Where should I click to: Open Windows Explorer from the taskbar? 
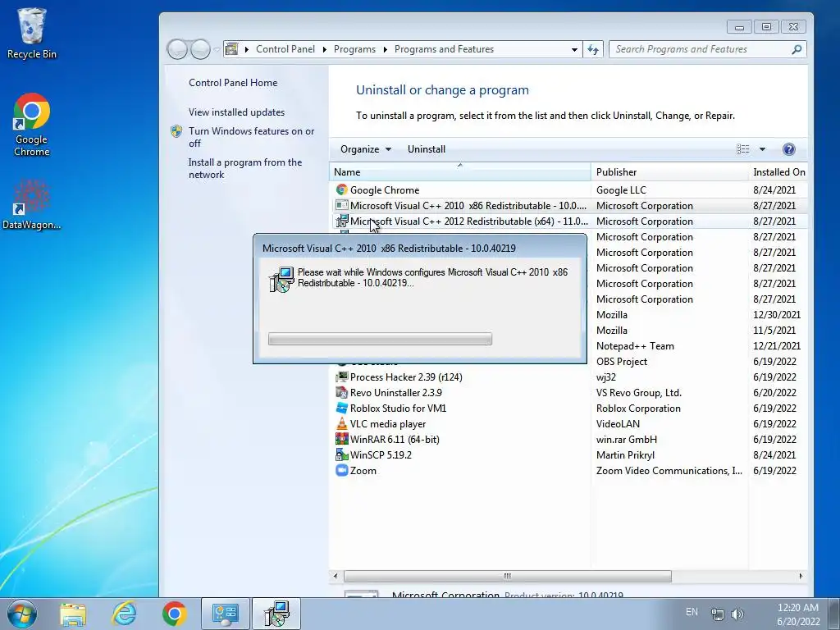(73, 614)
